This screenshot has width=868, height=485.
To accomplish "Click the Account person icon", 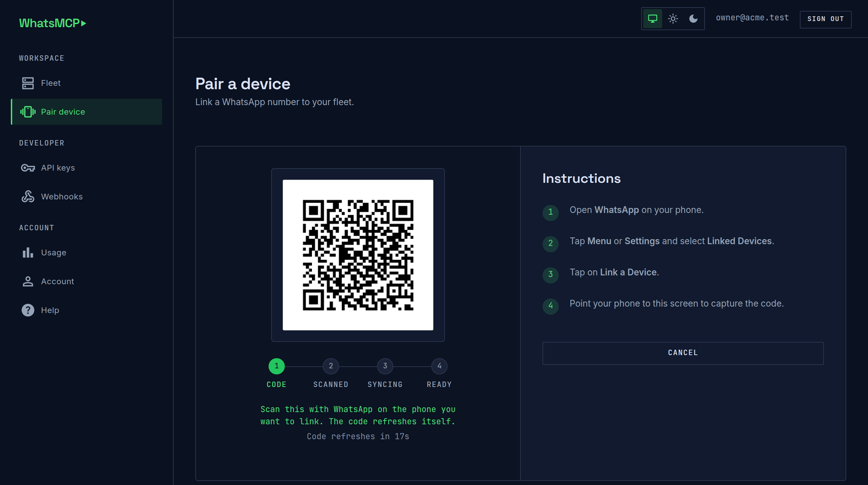I will click(28, 281).
